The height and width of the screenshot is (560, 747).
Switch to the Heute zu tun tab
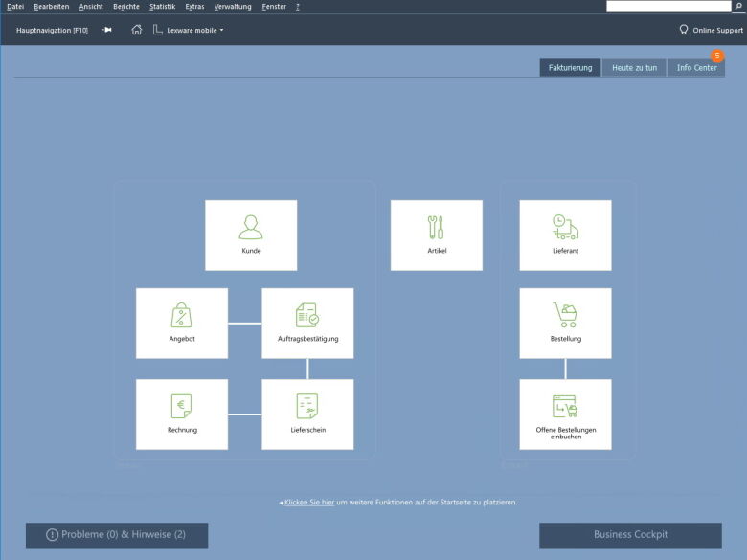(634, 68)
